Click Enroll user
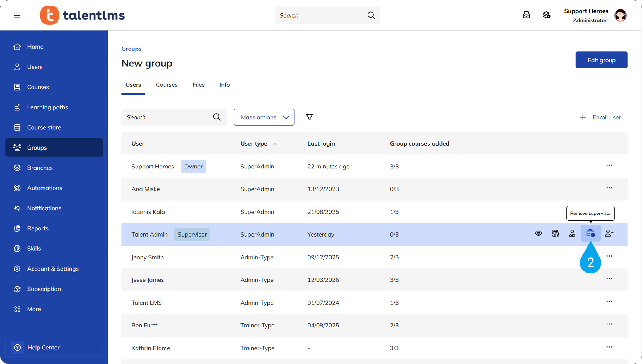Screen dimensions: 642x364 600,117
